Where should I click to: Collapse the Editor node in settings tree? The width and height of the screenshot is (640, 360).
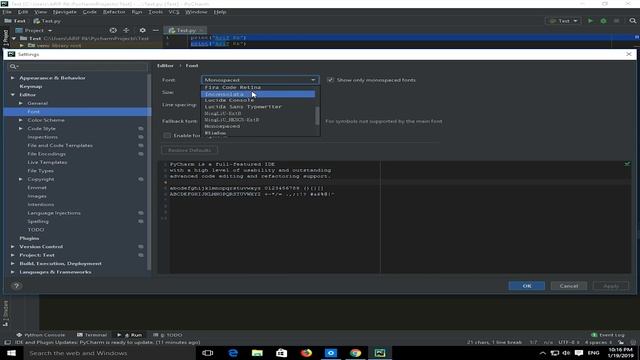pyautogui.click(x=13, y=95)
